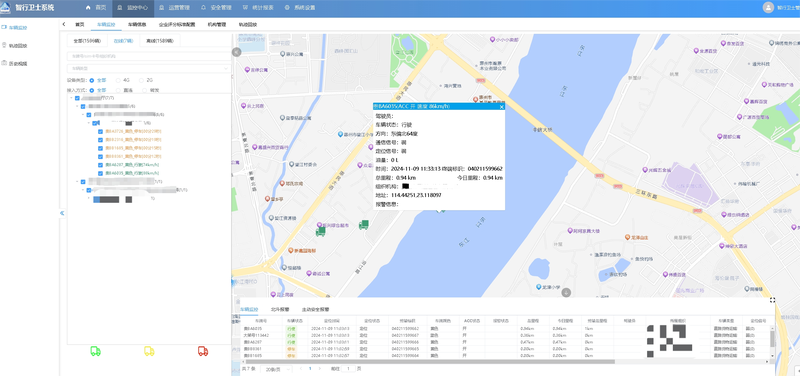This screenshot has height=376, width=800.
Task: Open the vehicle type dropdown filter
Action: point(149,68)
